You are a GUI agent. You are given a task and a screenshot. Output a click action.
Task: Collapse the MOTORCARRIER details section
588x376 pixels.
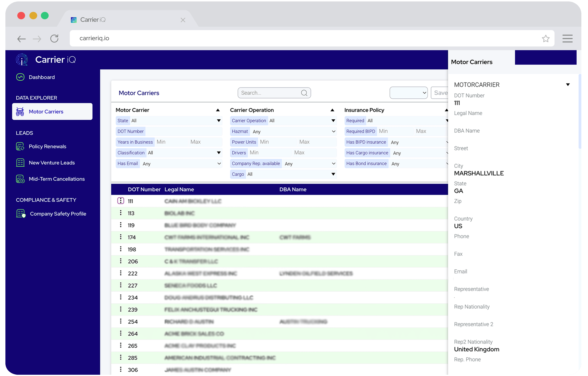click(568, 85)
